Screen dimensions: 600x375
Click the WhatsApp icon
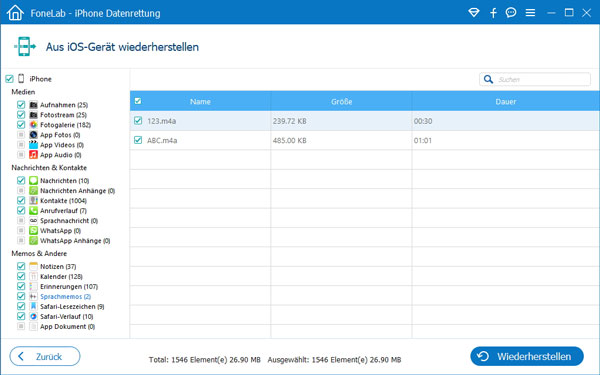33,230
